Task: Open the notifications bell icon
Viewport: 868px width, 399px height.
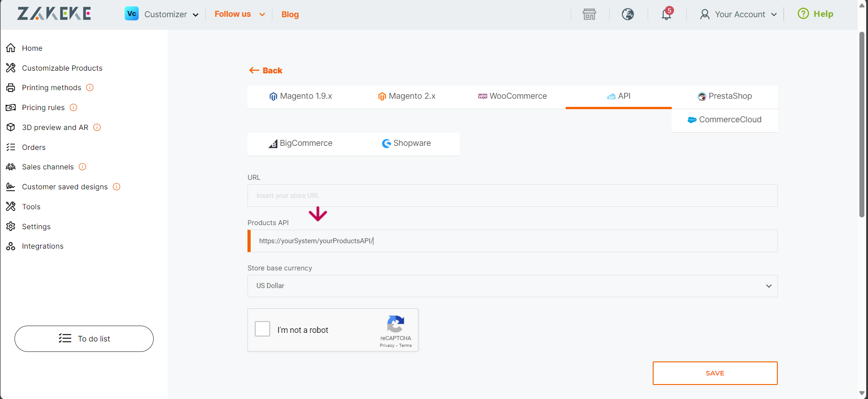Action: tap(666, 14)
